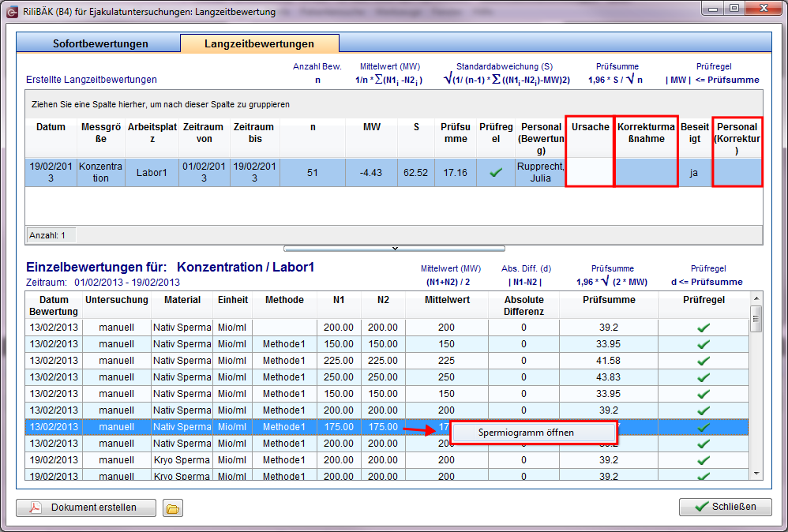Image resolution: width=788 pixels, height=532 pixels.
Task: Click the vertical scrollbar thumb of the lower table
Action: [756, 319]
